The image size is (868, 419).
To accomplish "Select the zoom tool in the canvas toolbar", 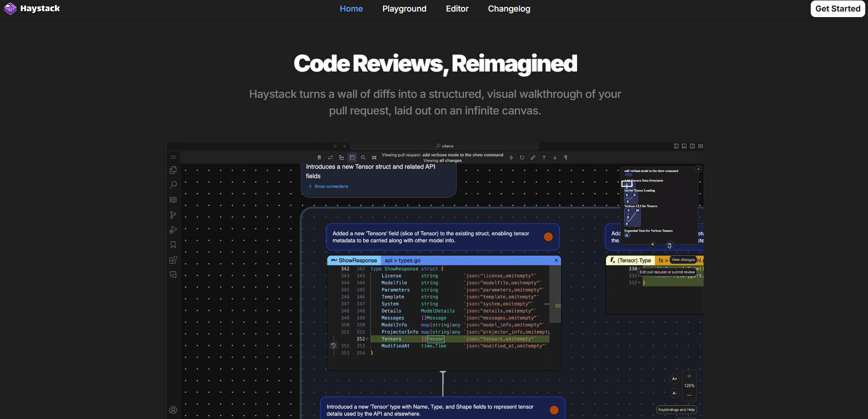I will coord(364,157).
